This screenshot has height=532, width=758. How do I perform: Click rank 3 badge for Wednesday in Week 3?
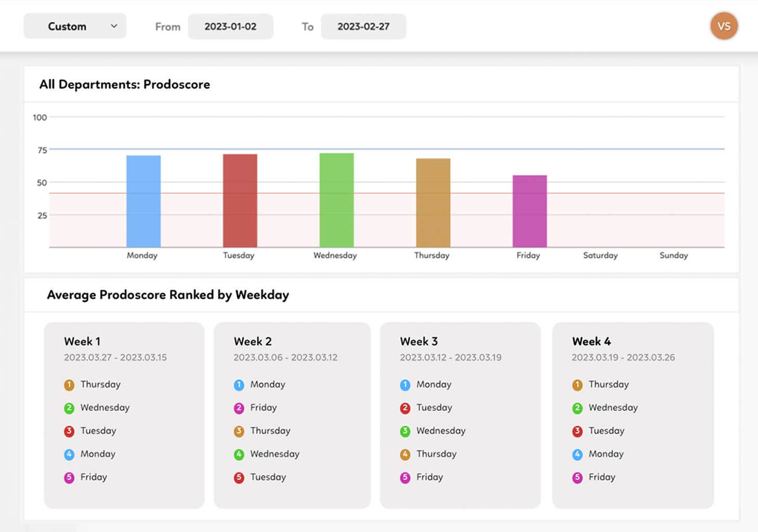point(405,431)
